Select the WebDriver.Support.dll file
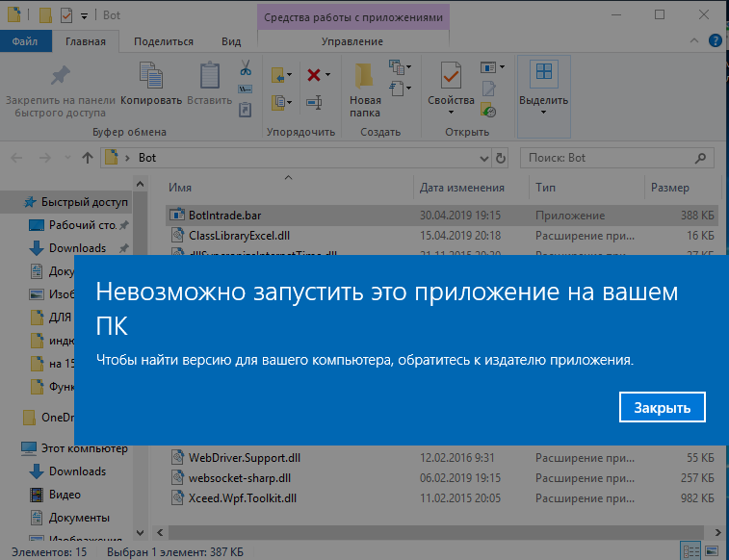729x560 pixels. pyautogui.click(x=442, y=458)
